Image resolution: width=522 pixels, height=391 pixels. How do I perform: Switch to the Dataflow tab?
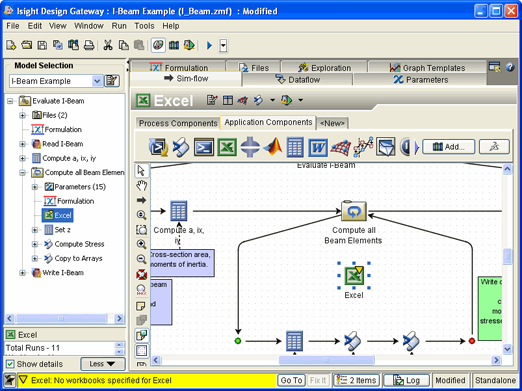297,80
